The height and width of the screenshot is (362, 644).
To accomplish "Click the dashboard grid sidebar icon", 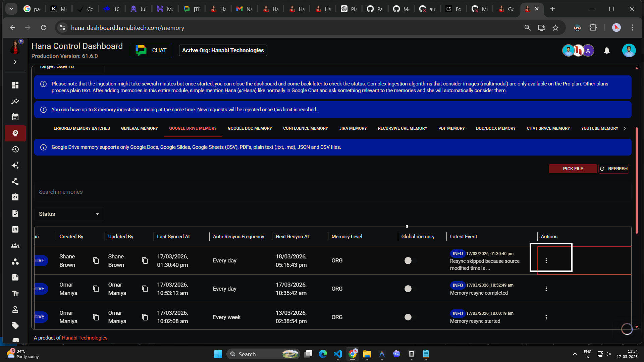I will click(15, 85).
